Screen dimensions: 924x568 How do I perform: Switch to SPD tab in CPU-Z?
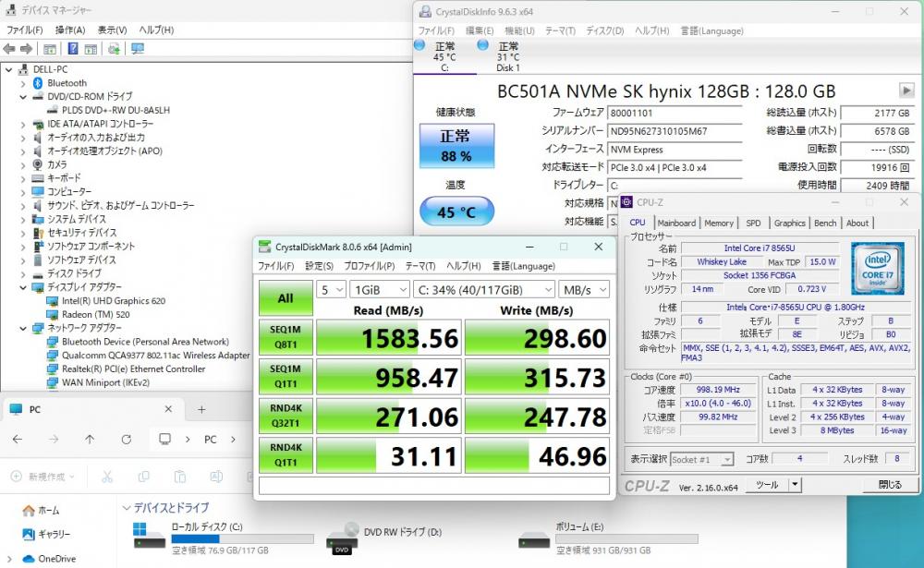tap(753, 224)
